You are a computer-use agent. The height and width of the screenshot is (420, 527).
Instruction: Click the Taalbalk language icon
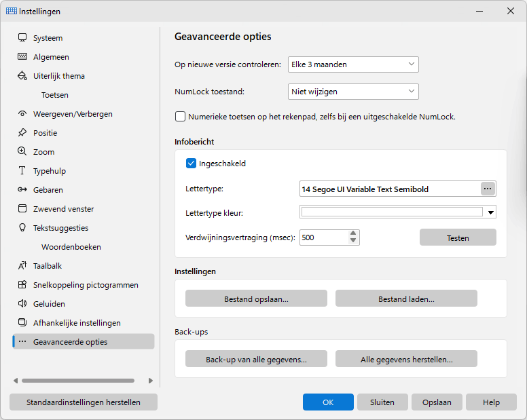[22, 265]
